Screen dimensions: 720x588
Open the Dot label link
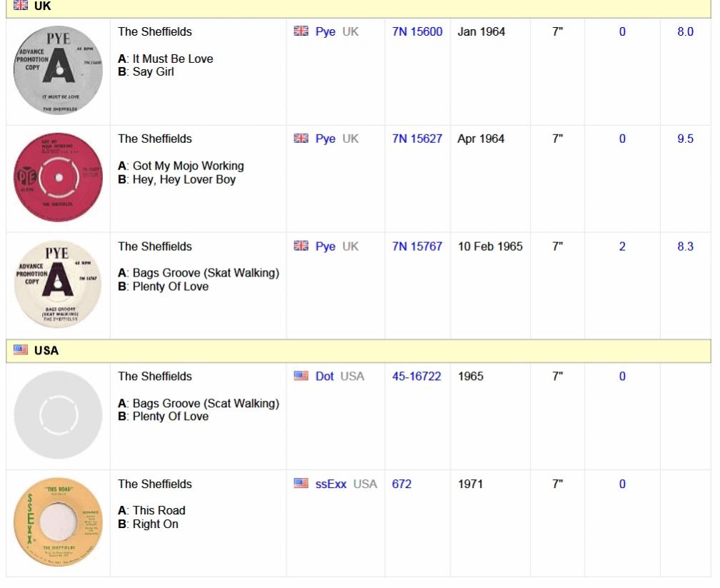coord(326,377)
